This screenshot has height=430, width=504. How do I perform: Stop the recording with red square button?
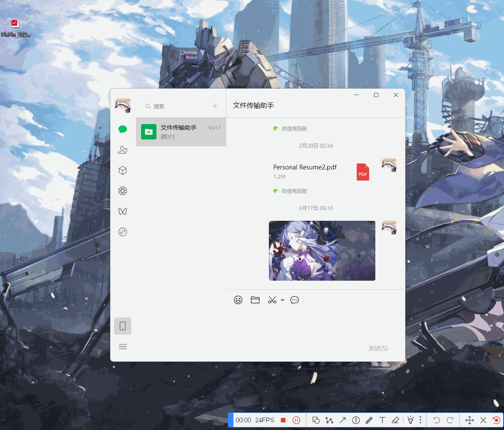point(283,420)
